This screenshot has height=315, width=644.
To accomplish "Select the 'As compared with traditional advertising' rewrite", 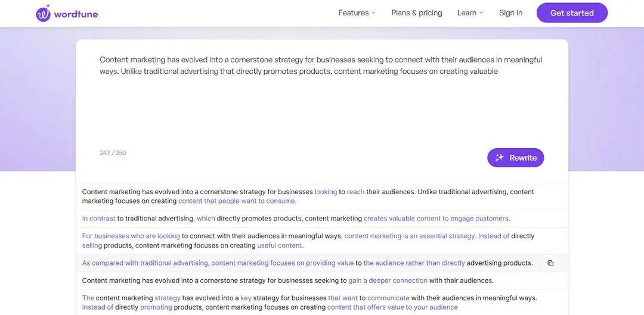I will [307, 263].
